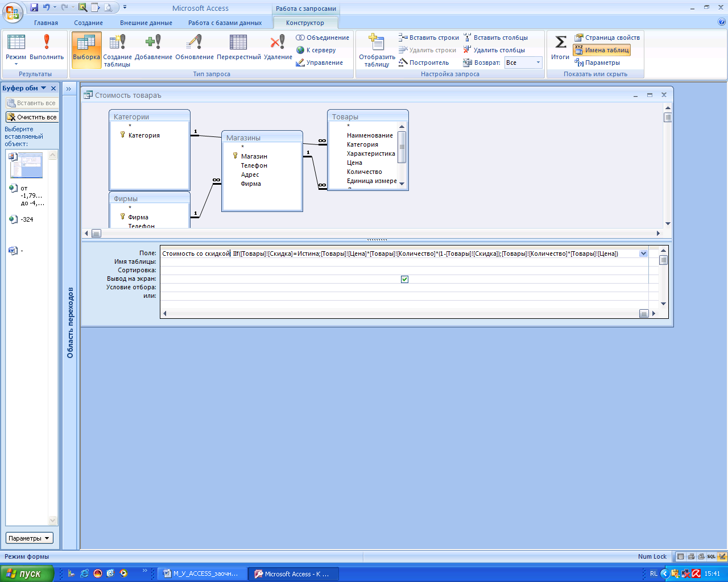
Task: Open Поле field dropdown arrow
Action: 643,253
